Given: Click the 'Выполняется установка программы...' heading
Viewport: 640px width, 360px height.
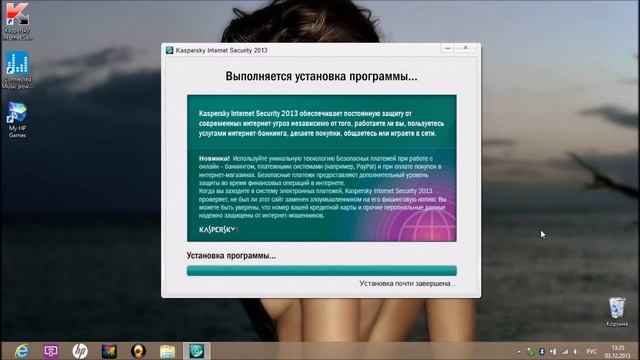Looking at the screenshot, I should pyautogui.click(x=322, y=76).
